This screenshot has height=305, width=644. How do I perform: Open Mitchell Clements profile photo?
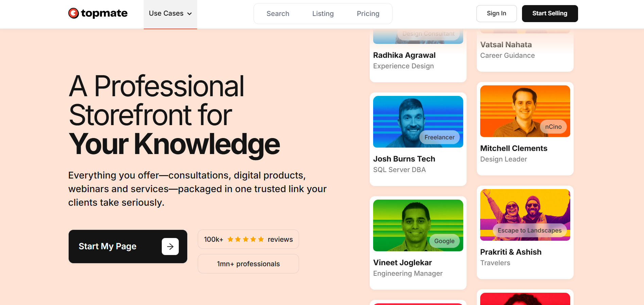click(525, 111)
